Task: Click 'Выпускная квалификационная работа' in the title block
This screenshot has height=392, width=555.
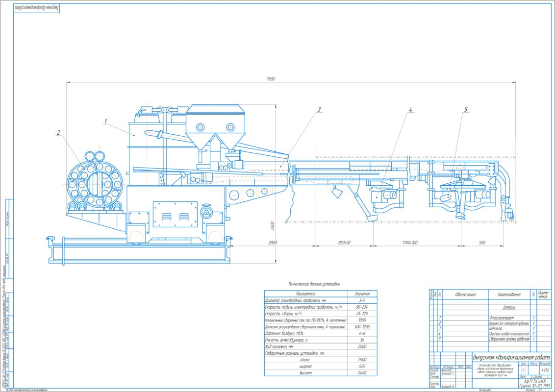Action: tap(511, 358)
